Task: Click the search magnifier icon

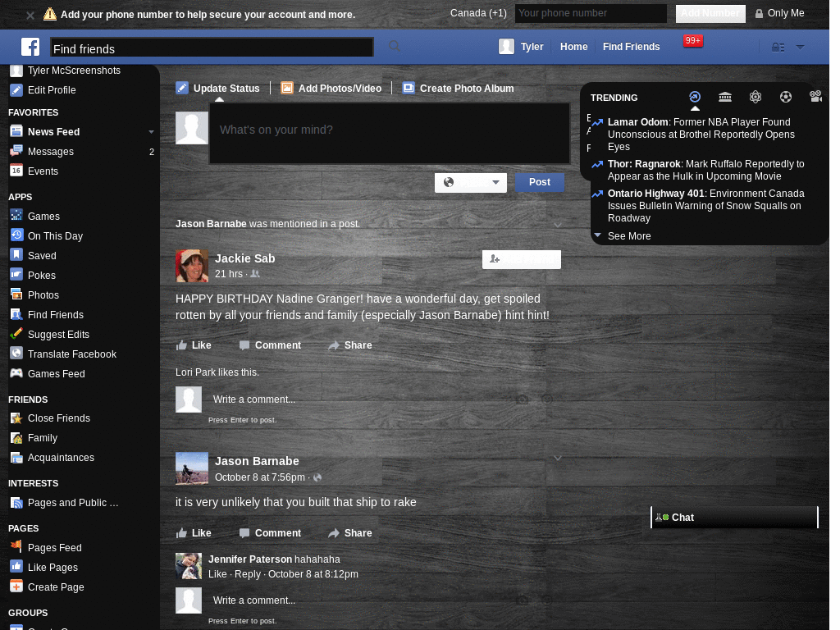Action: 395,47
